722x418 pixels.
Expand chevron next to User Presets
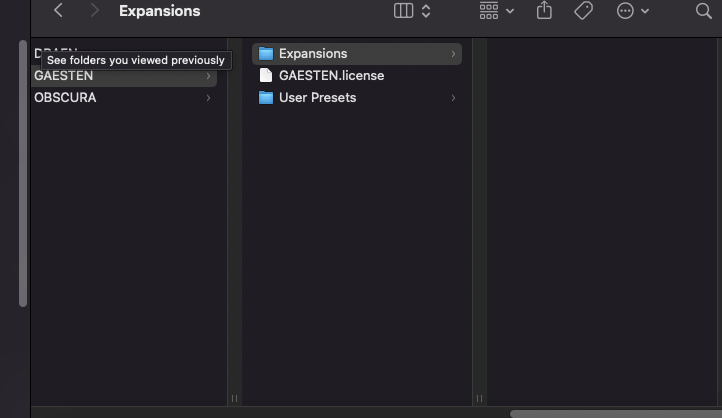pyautogui.click(x=453, y=98)
